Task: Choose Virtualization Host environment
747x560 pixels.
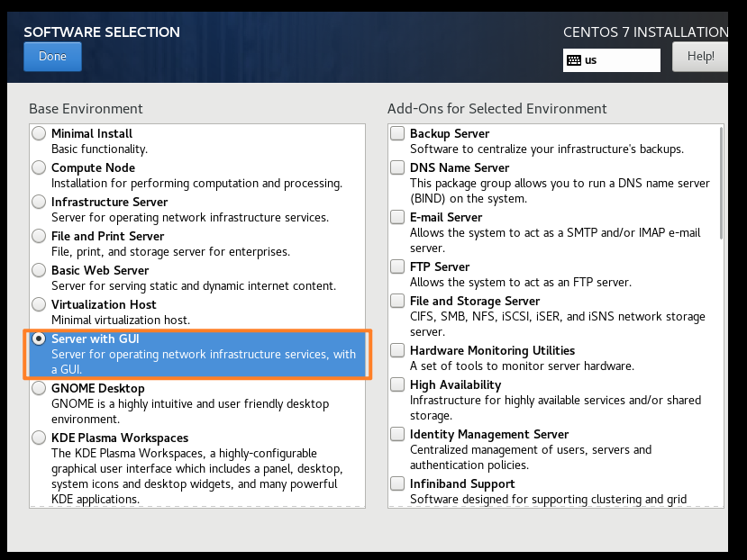Action: click(39, 305)
